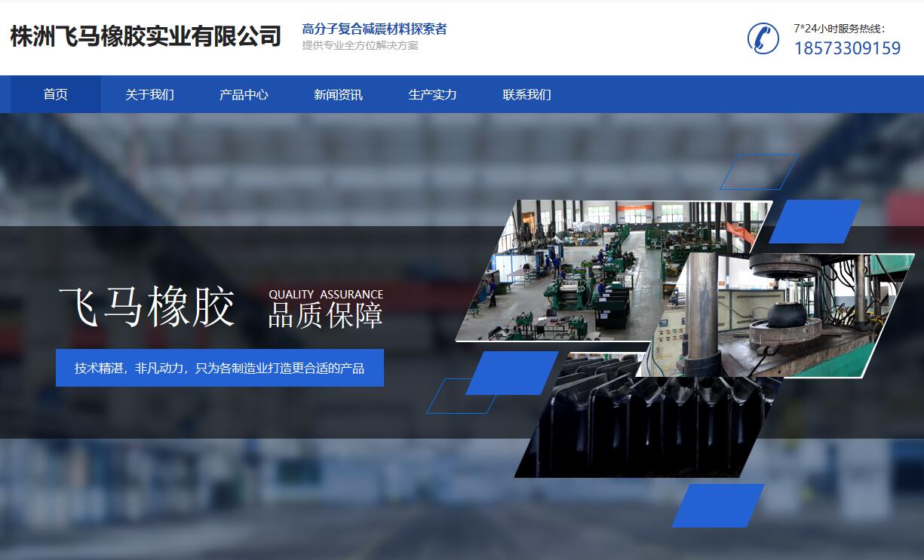Click the 7*24小时服务热线 label

point(839,29)
